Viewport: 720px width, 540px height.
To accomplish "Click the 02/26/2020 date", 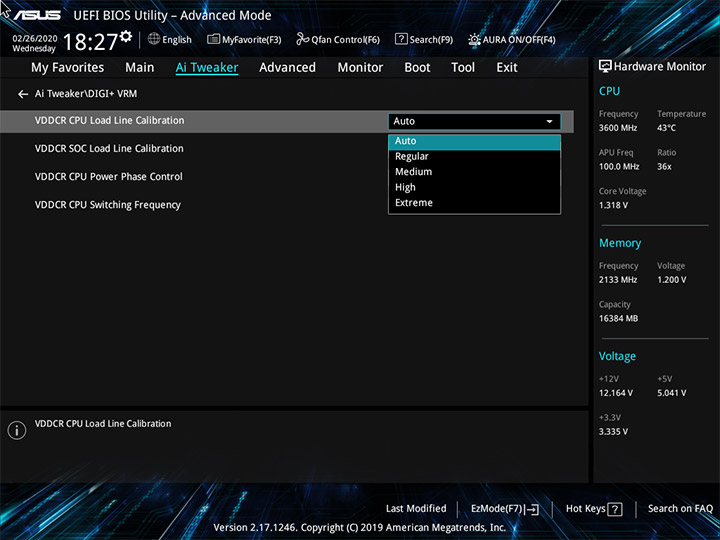I will (35, 39).
